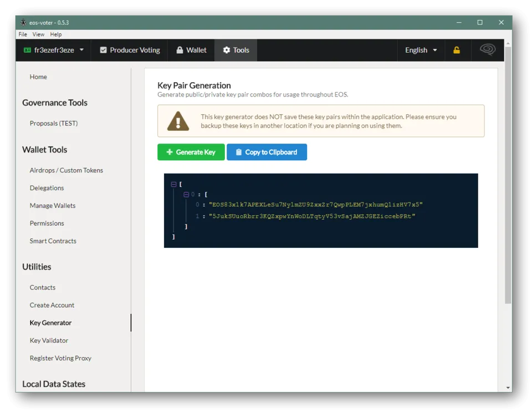Open the Help menu

tap(56, 34)
